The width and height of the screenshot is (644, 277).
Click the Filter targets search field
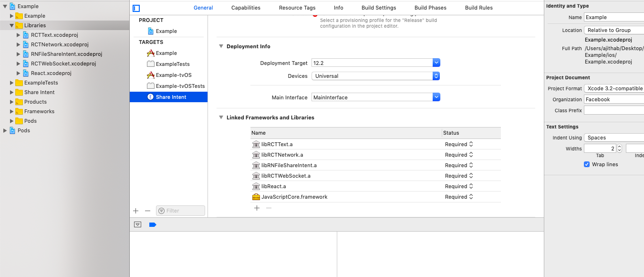coord(184,211)
